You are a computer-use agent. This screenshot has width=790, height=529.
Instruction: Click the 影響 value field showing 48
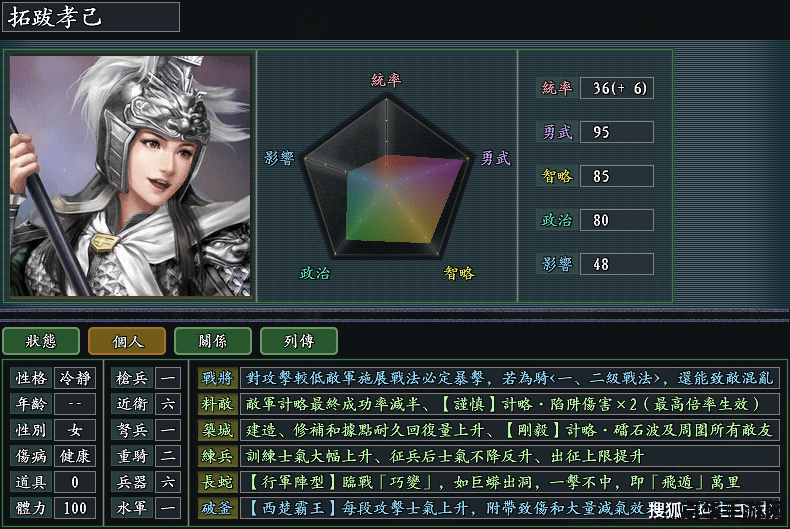(617, 264)
